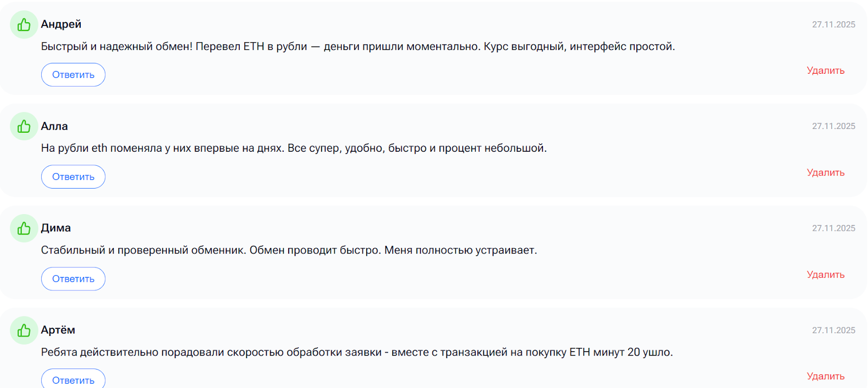This screenshot has height=388, width=868.
Task: Click Алла's review text about eth
Action: point(293,148)
